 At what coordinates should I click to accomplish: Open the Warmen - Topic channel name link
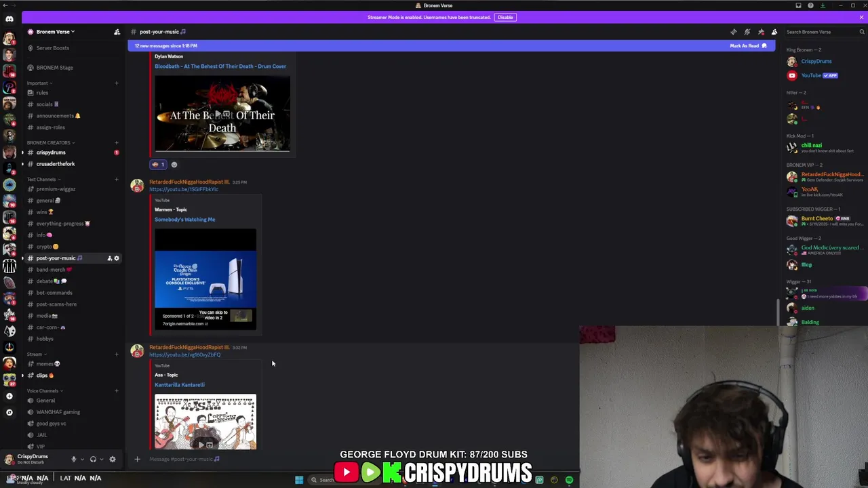tap(171, 209)
